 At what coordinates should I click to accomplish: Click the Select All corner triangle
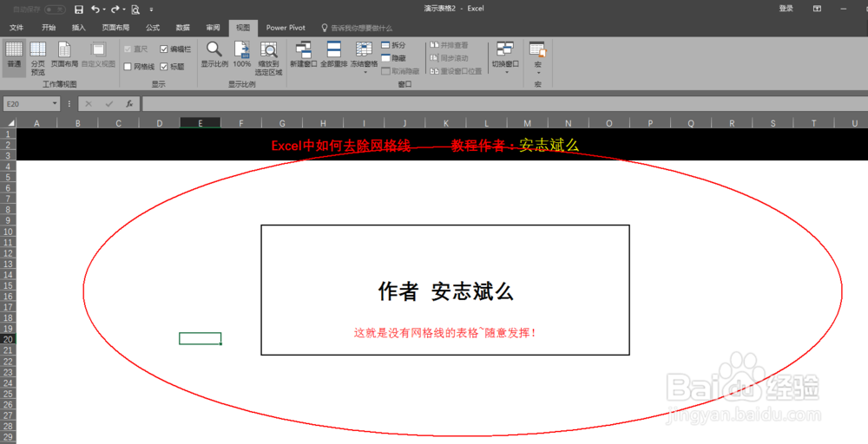point(10,123)
